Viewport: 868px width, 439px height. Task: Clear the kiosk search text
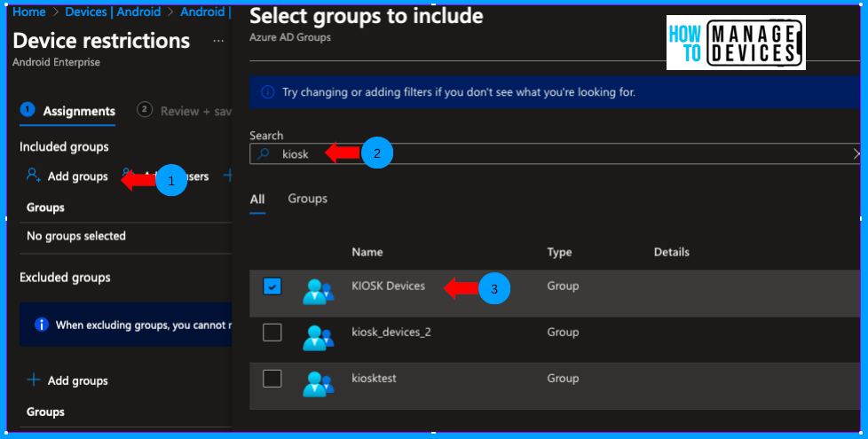pyautogui.click(x=856, y=153)
